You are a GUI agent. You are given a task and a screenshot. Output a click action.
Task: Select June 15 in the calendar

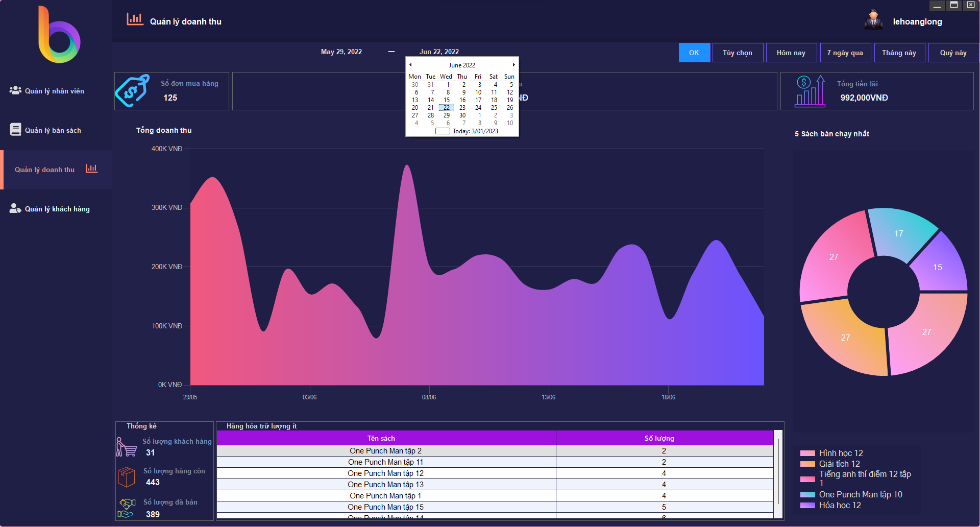447,100
